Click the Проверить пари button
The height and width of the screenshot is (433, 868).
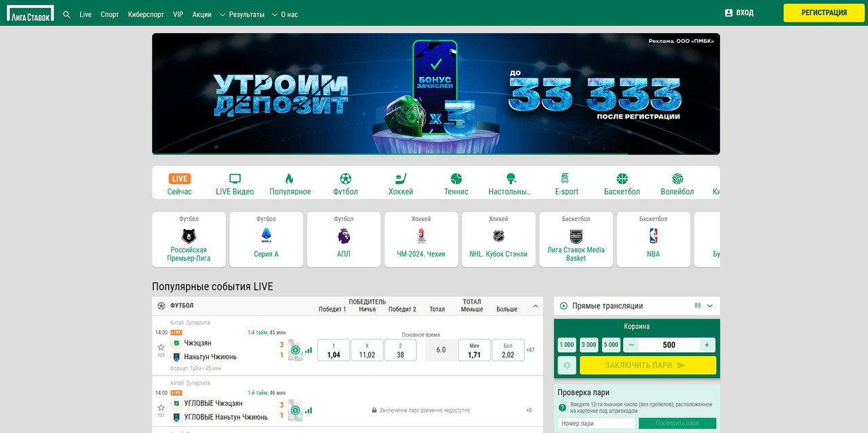point(677,424)
